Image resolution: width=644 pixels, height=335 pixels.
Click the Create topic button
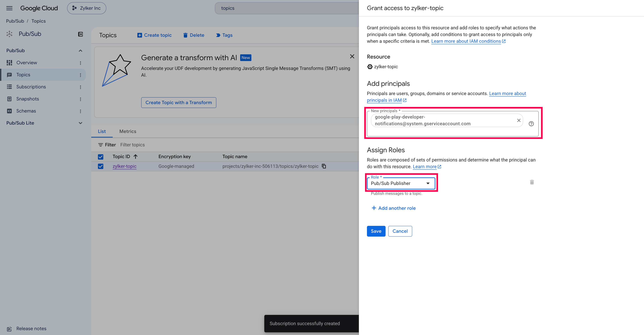tap(154, 35)
